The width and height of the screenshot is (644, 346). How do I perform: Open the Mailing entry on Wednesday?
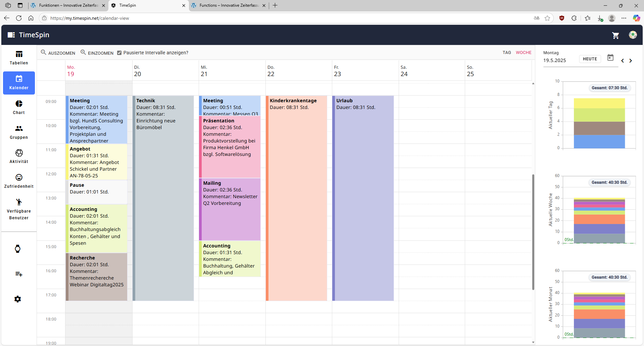click(x=230, y=209)
